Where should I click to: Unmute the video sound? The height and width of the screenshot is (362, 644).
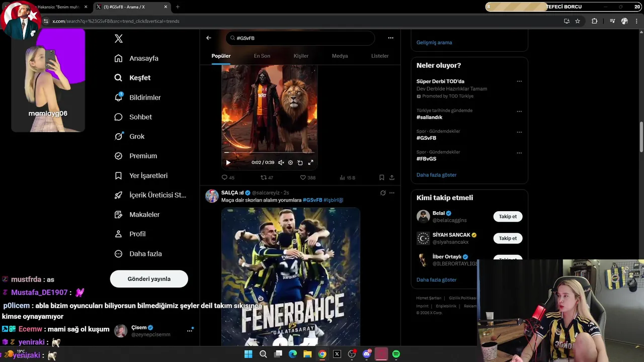point(281,162)
